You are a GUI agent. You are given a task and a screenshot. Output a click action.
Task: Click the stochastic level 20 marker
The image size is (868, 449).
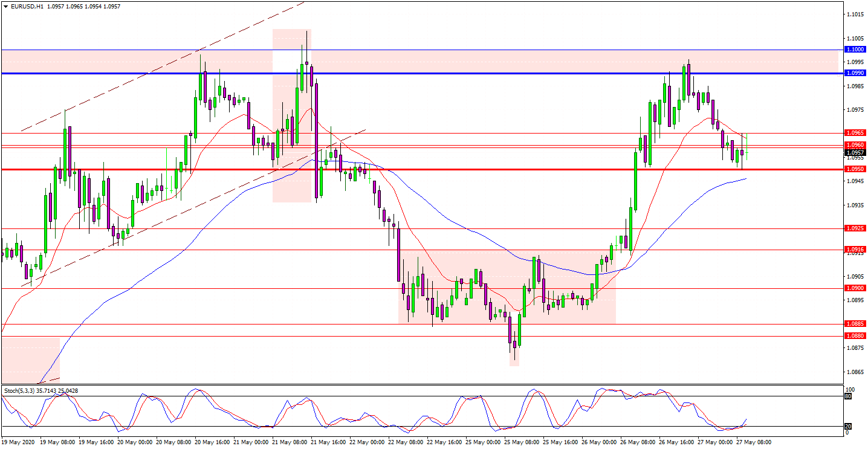(847, 426)
